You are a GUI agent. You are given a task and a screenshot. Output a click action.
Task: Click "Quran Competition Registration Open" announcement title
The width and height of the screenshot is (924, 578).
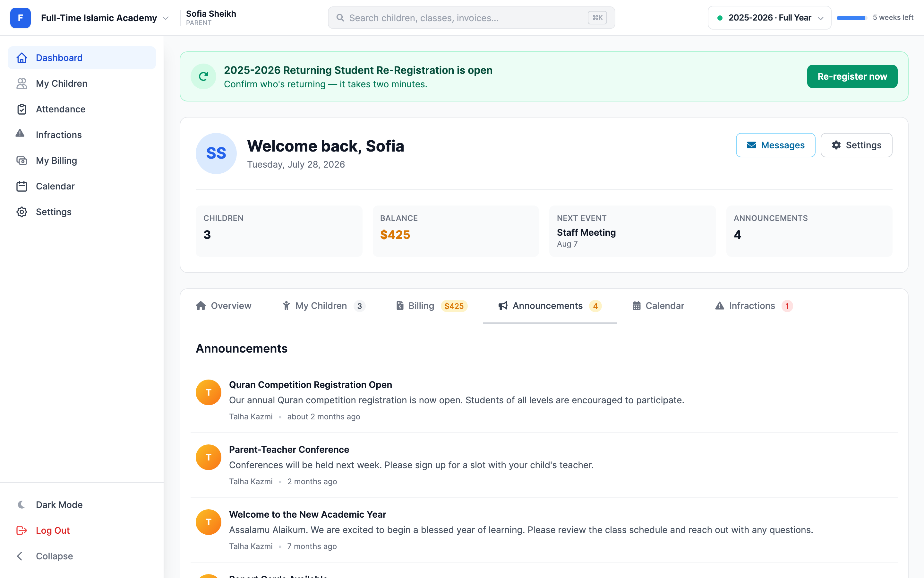pos(311,385)
